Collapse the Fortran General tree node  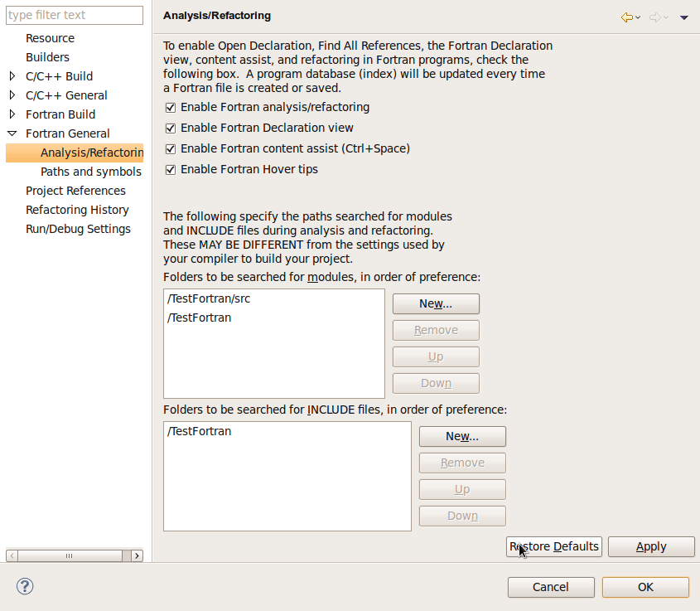[x=12, y=133]
